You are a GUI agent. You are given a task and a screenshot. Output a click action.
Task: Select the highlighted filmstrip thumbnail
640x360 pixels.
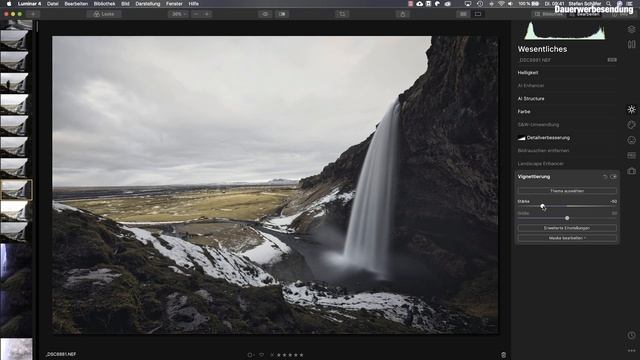16,190
